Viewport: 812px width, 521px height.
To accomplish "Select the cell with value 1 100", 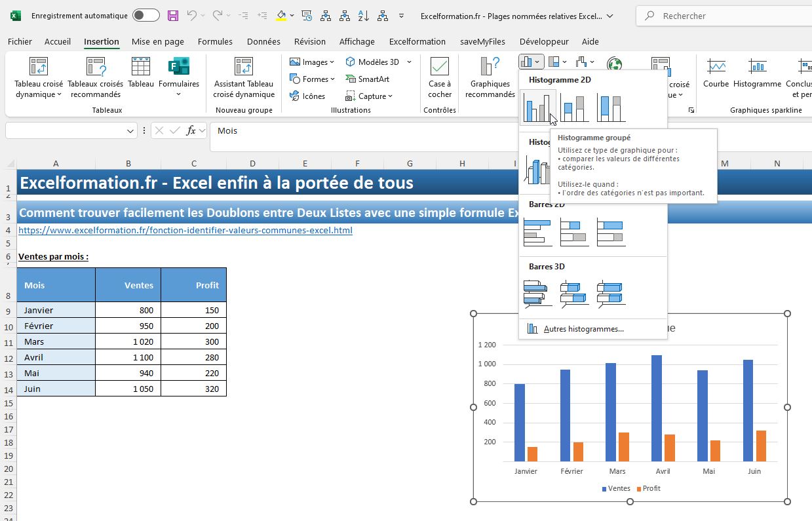I will pyautogui.click(x=128, y=357).
